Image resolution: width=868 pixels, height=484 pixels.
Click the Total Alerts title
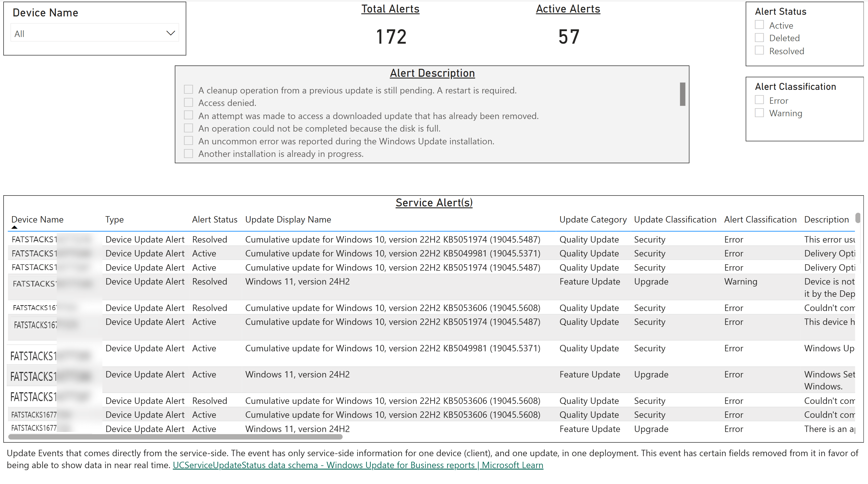(390, 9)
